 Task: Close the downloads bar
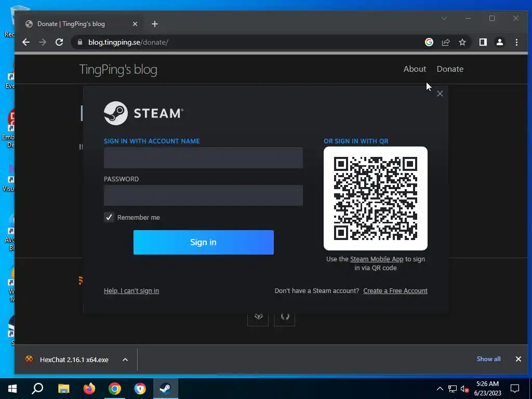tap(518, 359)
